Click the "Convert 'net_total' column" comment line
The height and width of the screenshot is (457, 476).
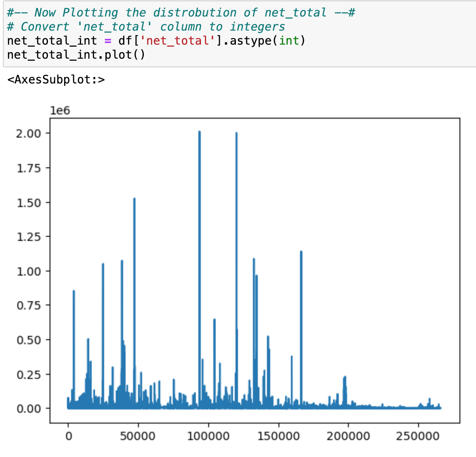pyautogui.click(x=146, y=26)
